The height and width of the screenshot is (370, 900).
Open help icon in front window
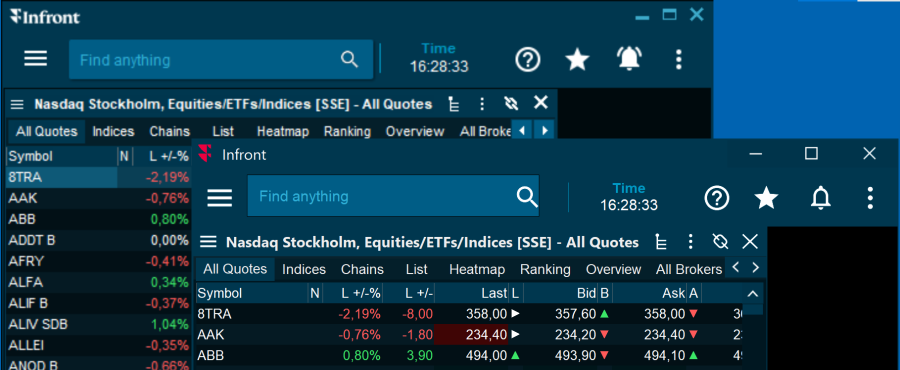pos(716,198)
